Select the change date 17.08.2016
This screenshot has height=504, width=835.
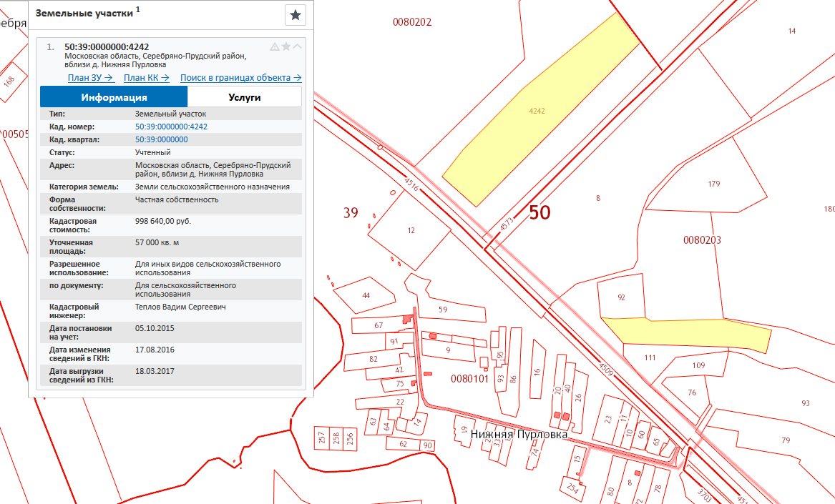pyautogui.click(x=155, y=350)
